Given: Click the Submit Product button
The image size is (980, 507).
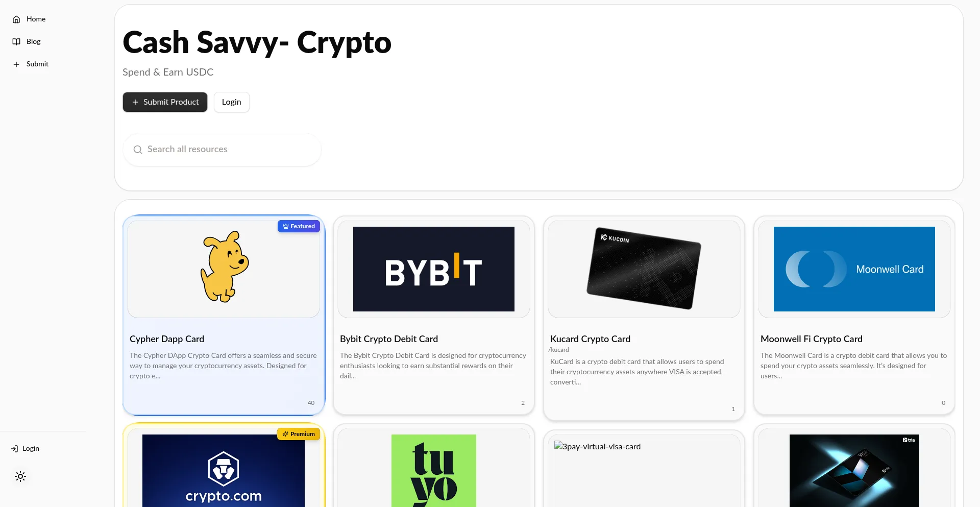Looking at the screenshot, I should pyautogui.click(x=165, y=102).
